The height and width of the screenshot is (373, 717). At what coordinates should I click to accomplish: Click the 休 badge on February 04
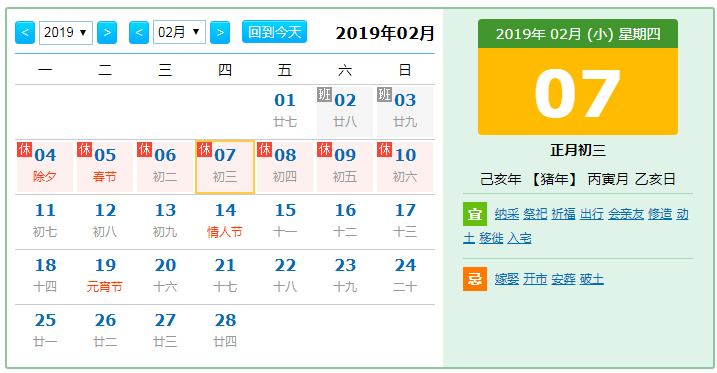point(24,149)
